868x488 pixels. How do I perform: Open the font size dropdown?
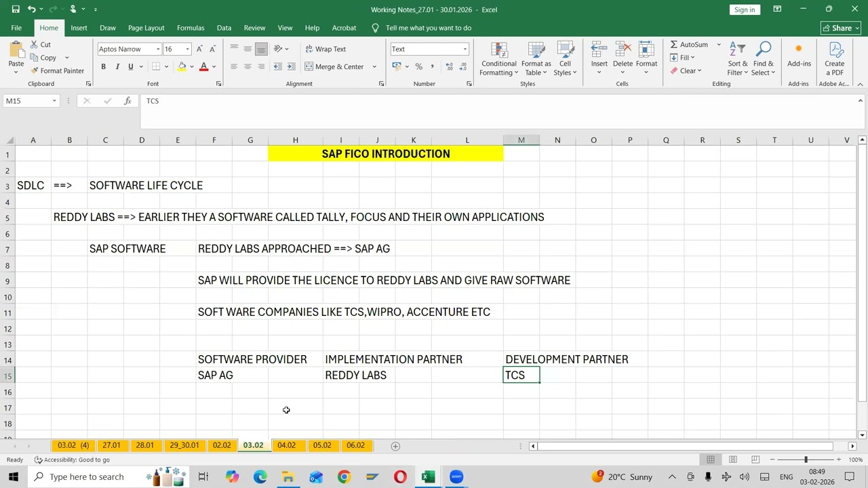coord(188,49)
